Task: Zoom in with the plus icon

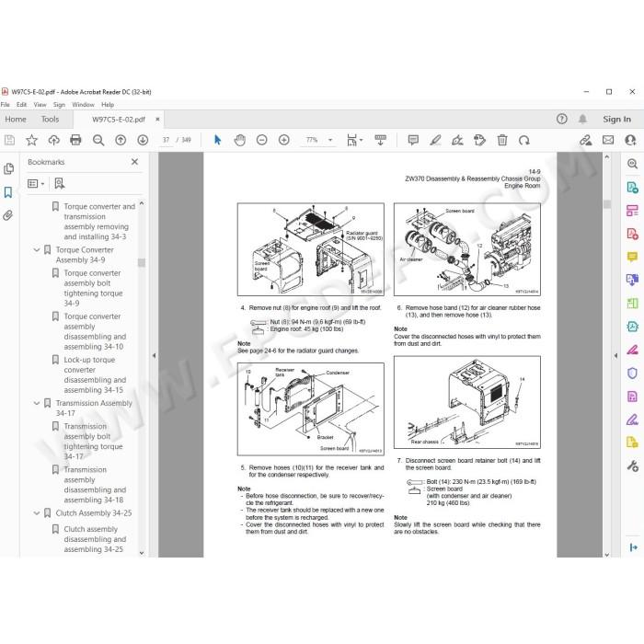Action: [283, 140]
